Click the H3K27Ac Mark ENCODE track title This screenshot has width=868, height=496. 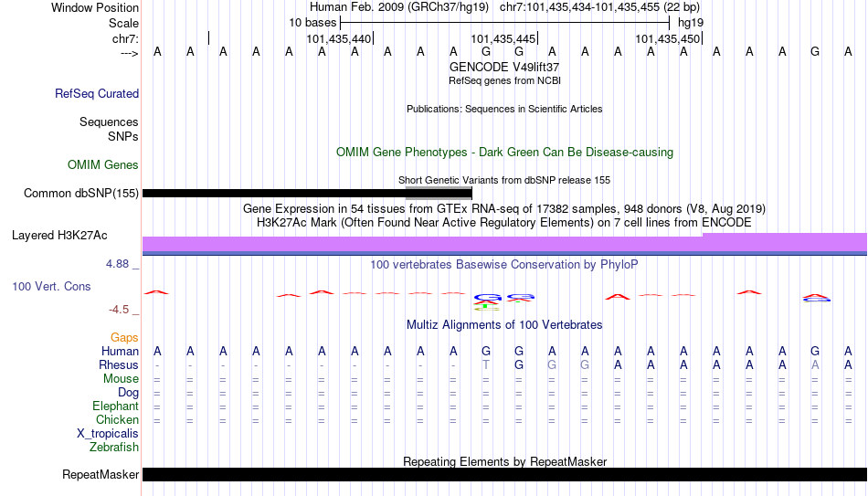tap(504, 223)
